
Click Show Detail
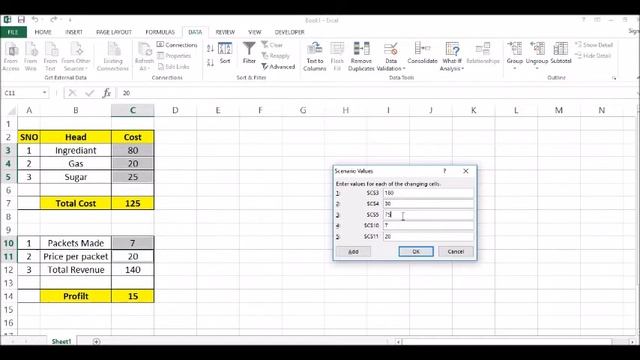pos(594,45)
